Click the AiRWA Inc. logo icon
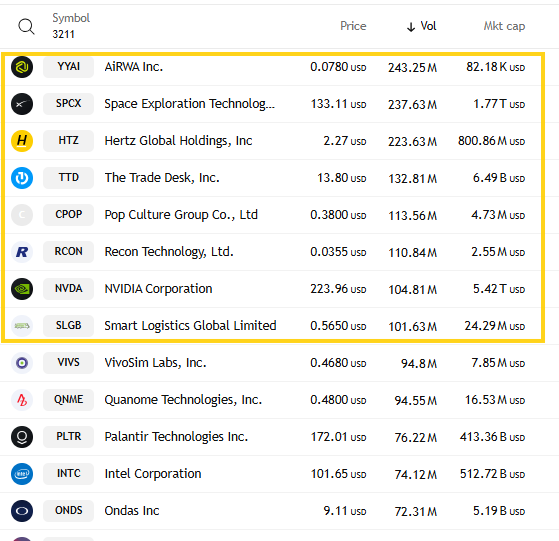559x541 pixels. [x=22, y=67]
